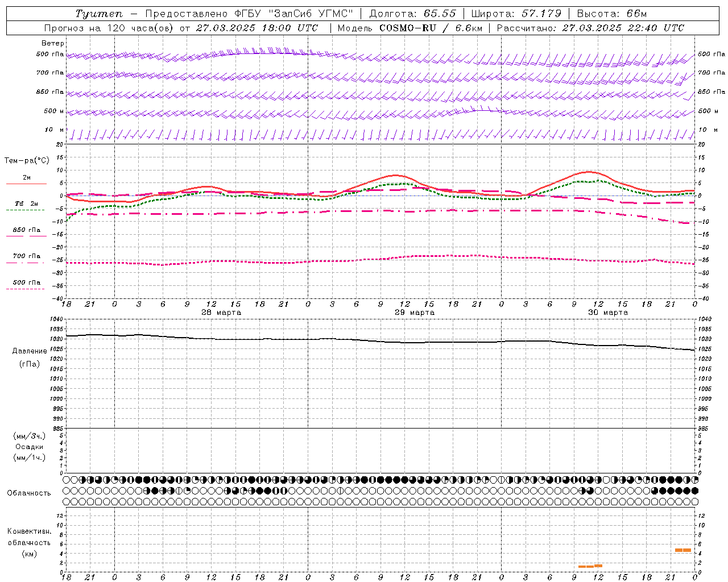Click the "Осадки" precipitation label
The height and width of the screenshot is (582, 728).
pyautogui.click(x=30, y=447)
